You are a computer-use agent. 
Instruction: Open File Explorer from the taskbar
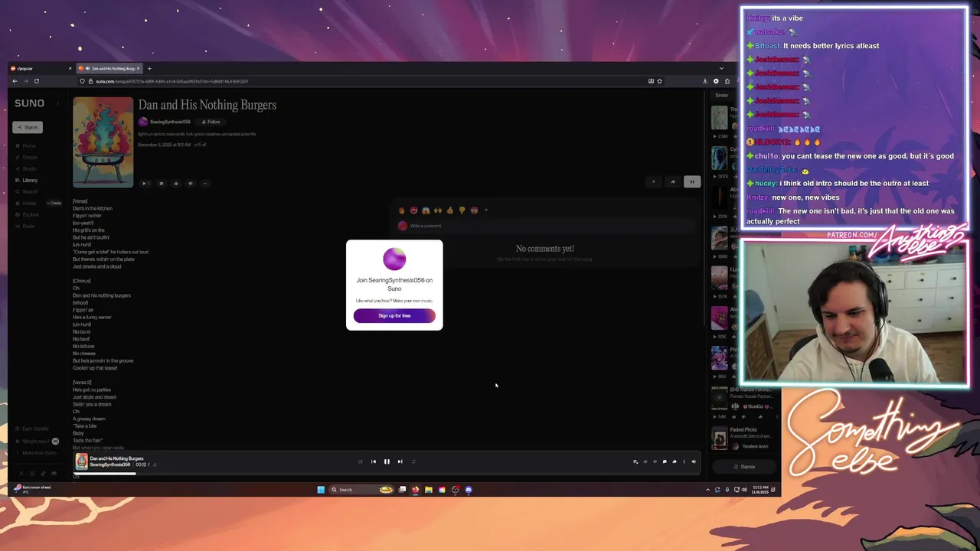429,490
